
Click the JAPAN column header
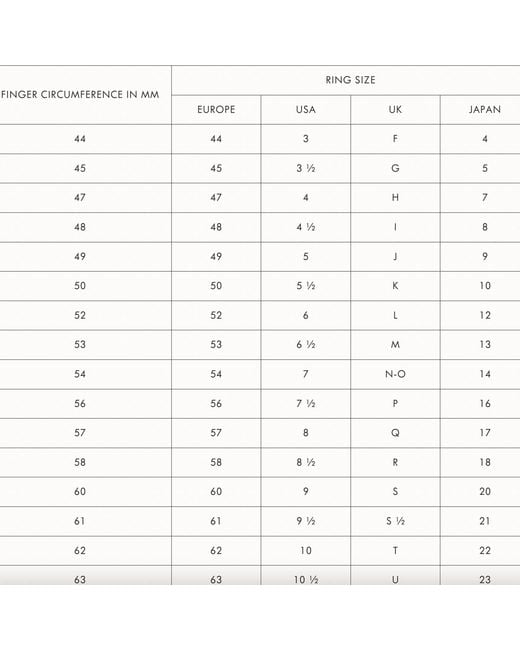485,109
